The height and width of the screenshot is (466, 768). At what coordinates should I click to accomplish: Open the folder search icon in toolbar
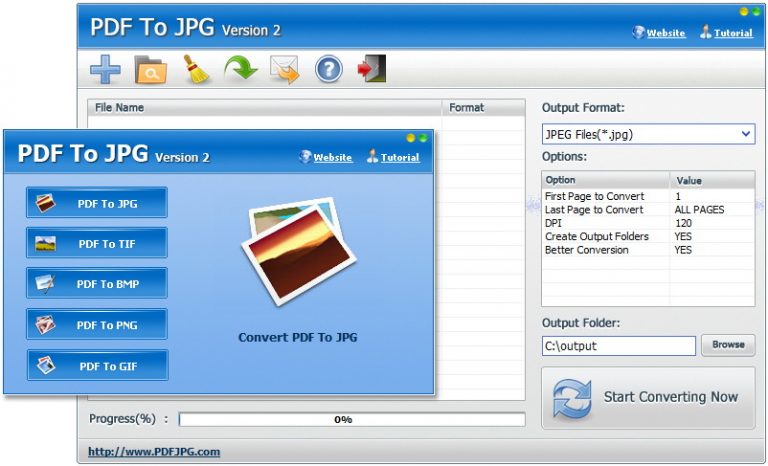coord(150,69)
